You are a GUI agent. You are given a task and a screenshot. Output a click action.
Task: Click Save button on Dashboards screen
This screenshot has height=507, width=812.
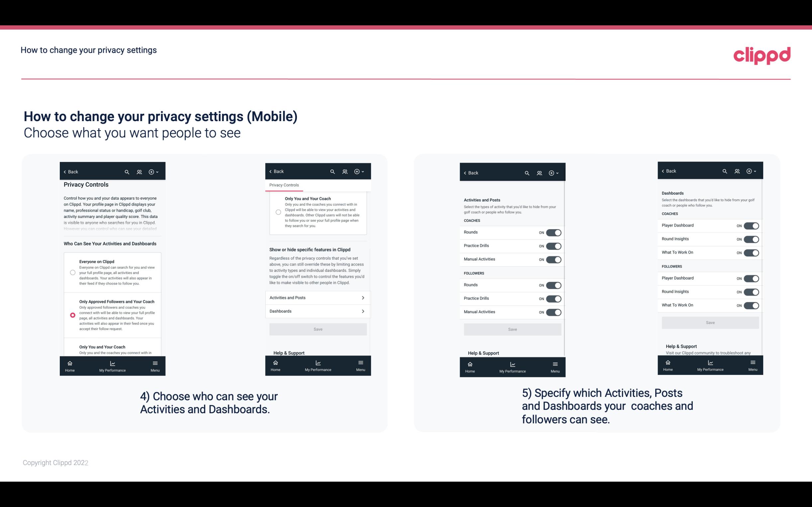point(710,323)
